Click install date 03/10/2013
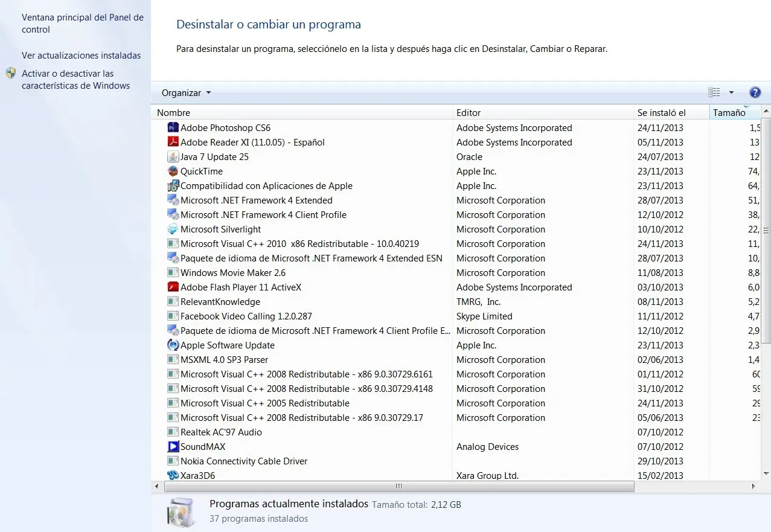This screenshot has width=771, height=532. coord(661,287)
